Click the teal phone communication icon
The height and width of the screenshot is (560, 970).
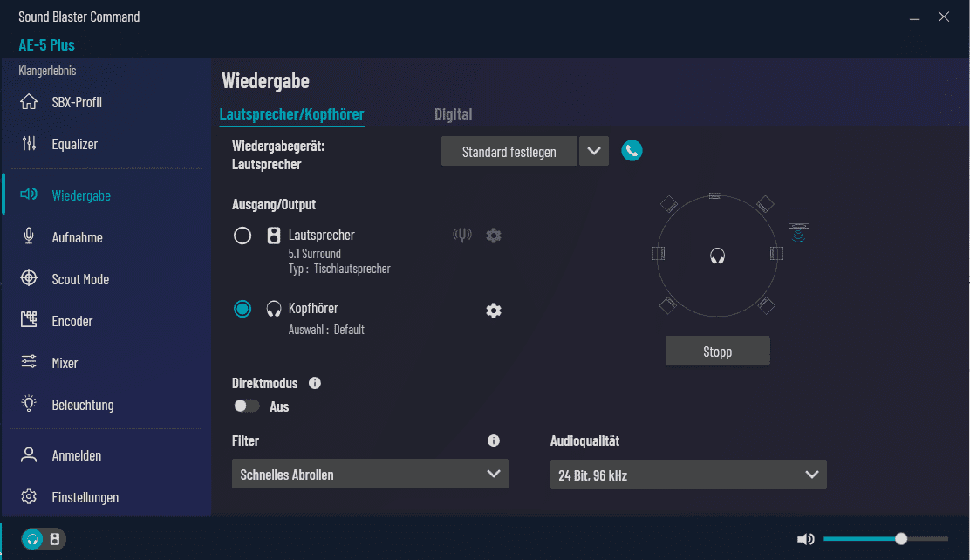pos(632,150)
